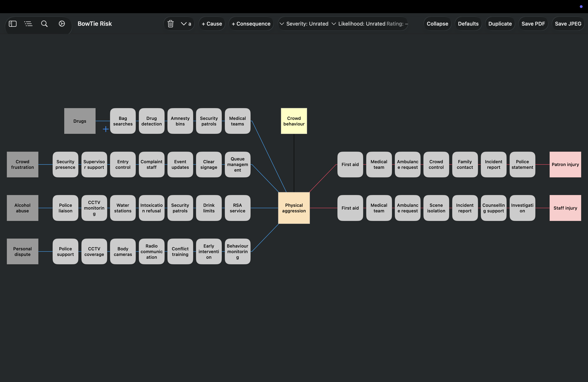This screenshot has width=588, height=382.
Task: Click the Event updates barrier
Action: (x=180, y=164)
